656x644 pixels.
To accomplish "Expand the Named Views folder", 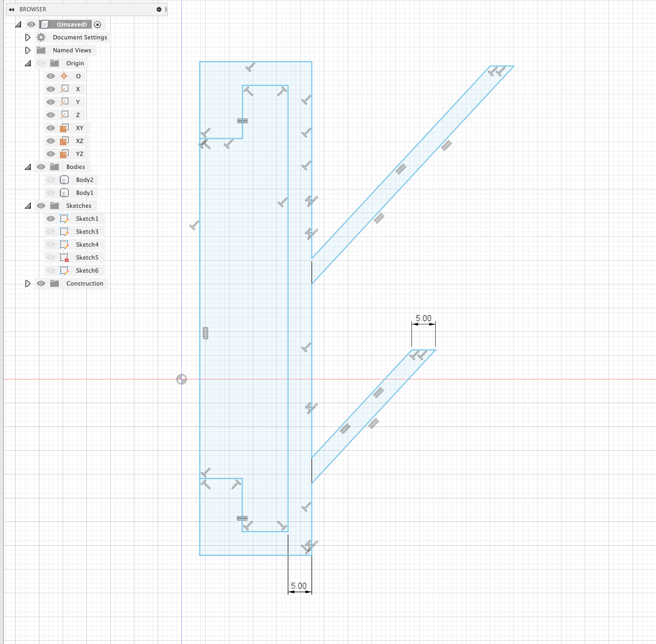I will point(28,50).
